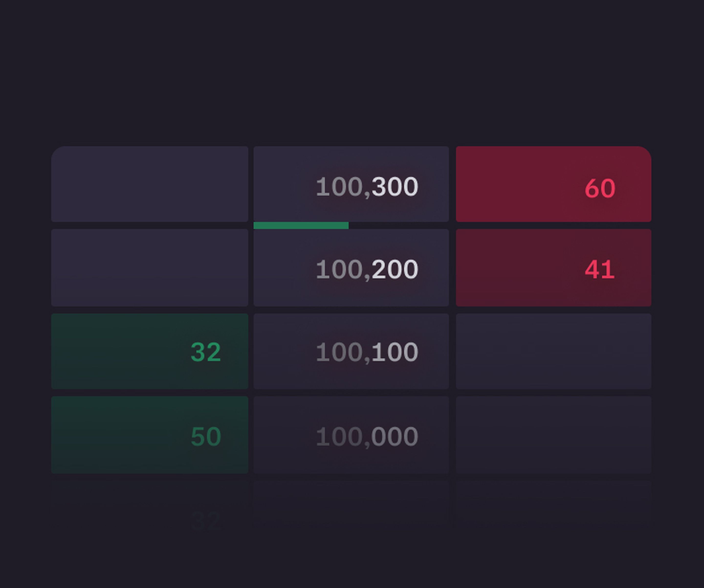Select the empty bid cell beside 100,200

point(150,267)
